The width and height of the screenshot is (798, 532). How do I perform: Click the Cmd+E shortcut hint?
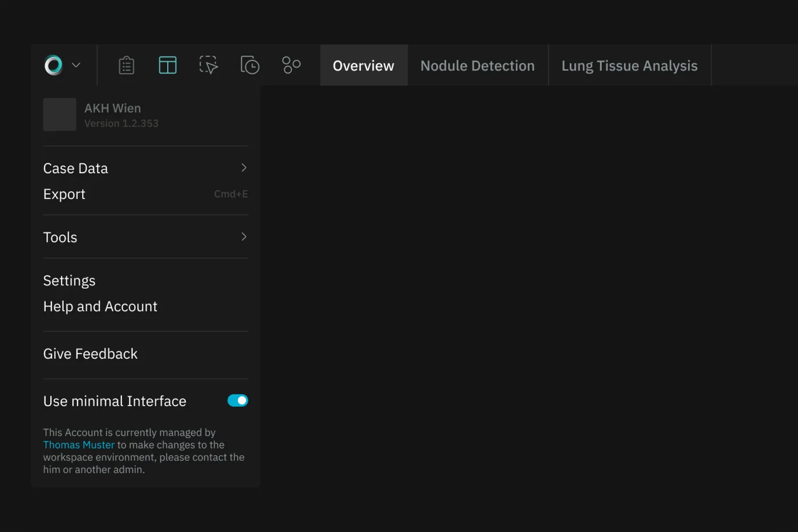tap(231, 194)
